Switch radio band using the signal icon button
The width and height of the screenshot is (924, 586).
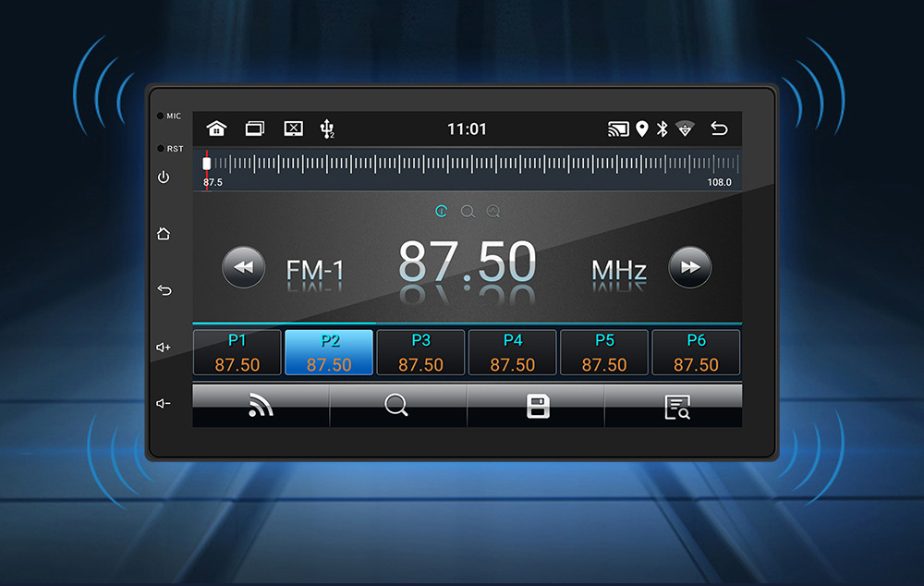(261, 406)
